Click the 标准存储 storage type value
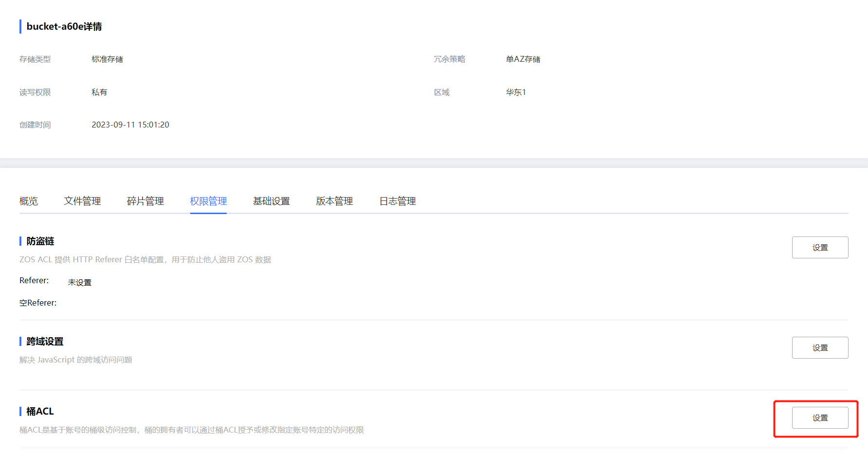This screenshot has width=868, height=454. coord(107,59)
